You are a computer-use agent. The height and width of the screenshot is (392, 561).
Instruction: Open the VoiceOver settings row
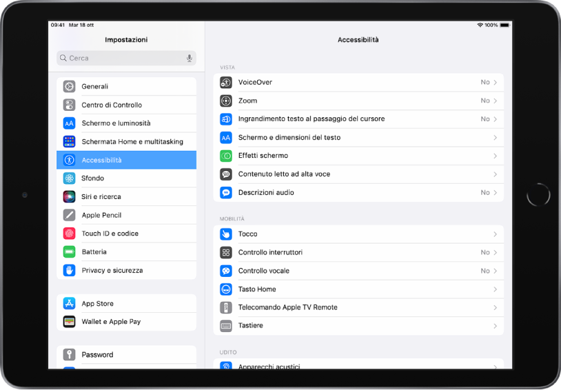coord(358,82)
